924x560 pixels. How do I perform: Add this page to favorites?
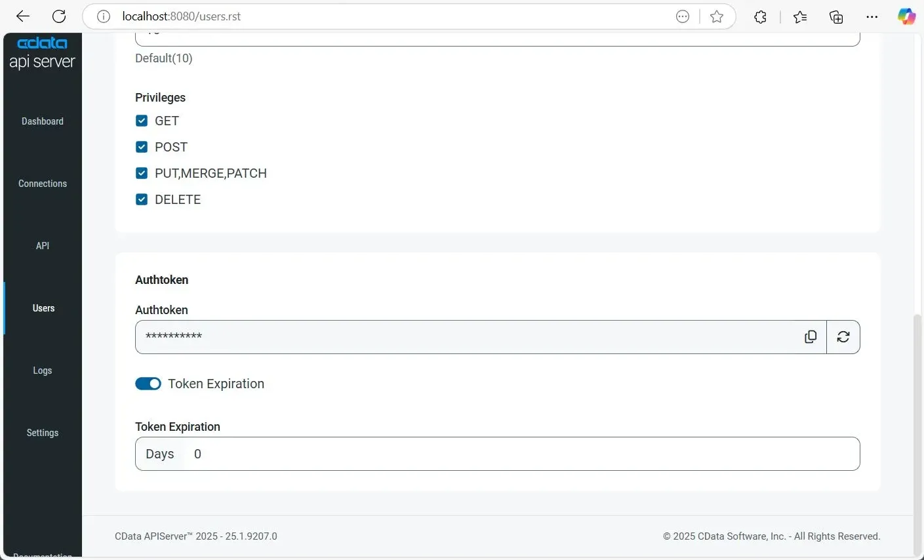click(717, 16)
